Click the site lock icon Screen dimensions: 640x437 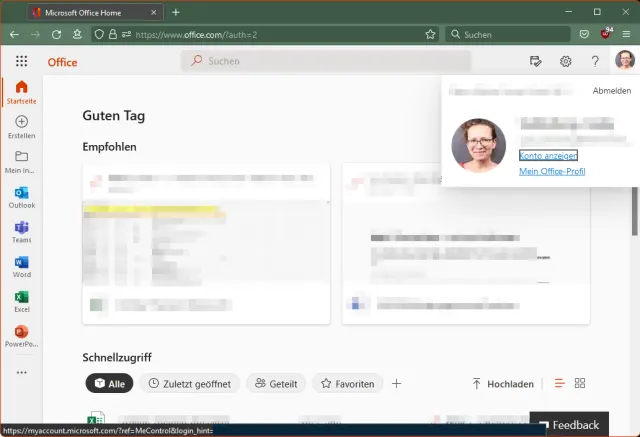(x=113, y=35)
